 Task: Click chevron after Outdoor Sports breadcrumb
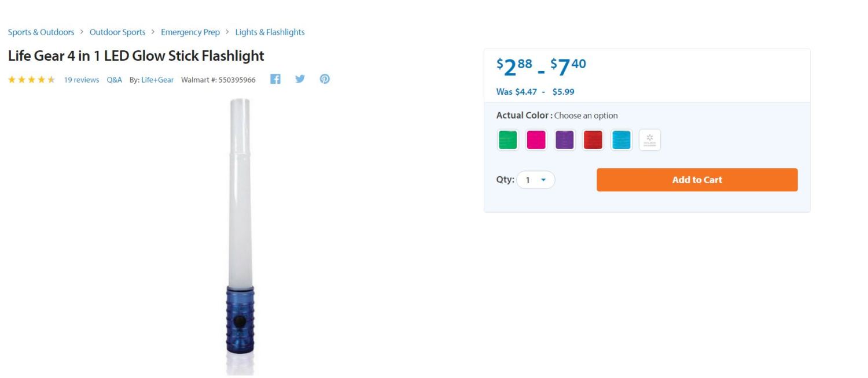click(x=153, y=32)
